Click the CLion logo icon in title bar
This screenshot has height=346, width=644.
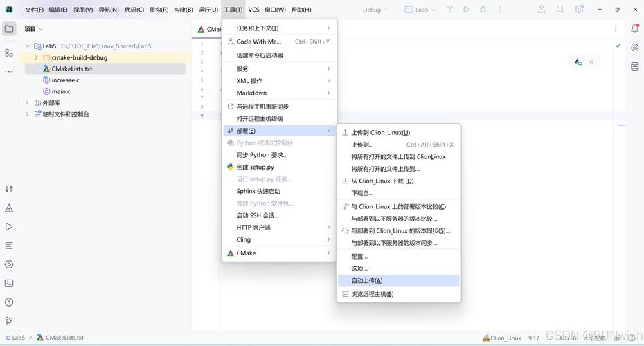pos(9,10)
